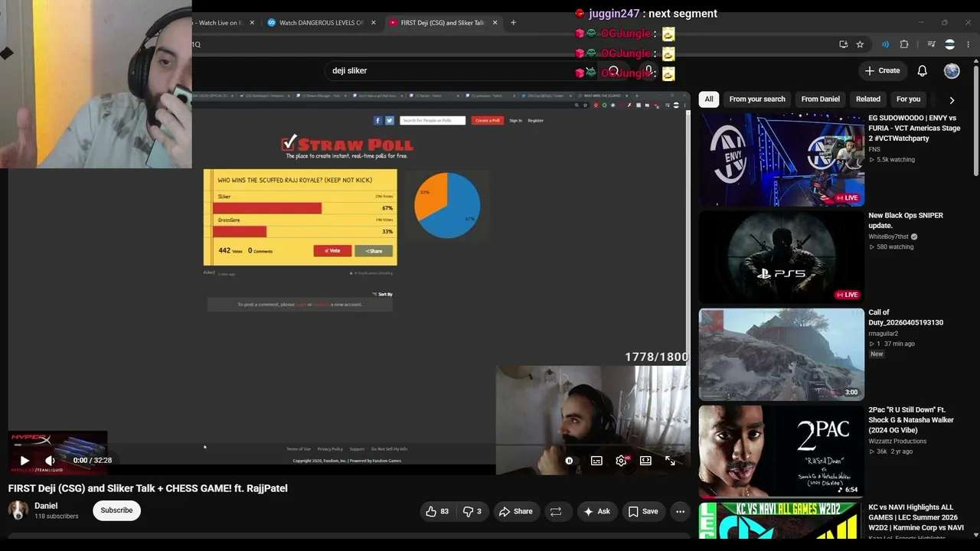This screenshot has height=551, width=980.
Task: Open the more actions menu under the video
Action: (680, 511)
